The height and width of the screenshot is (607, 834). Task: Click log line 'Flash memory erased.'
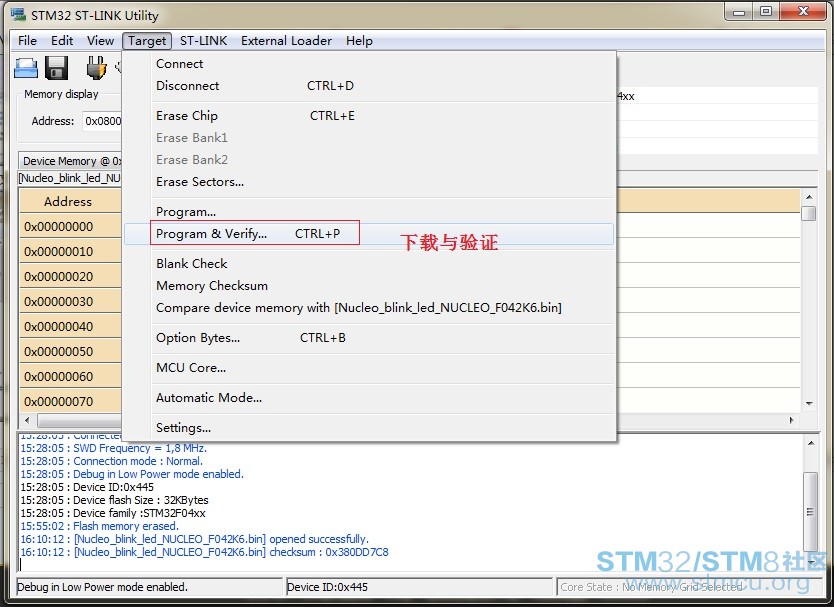click(99, 526)
